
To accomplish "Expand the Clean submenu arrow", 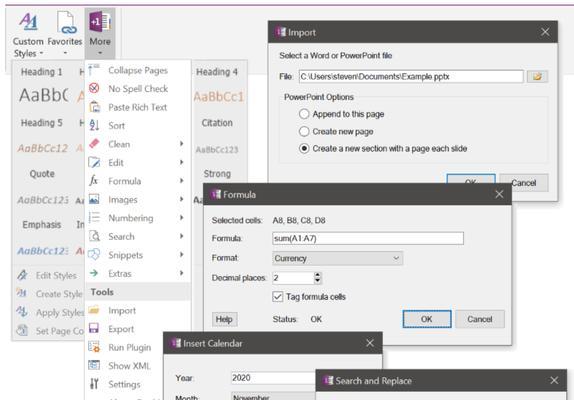I will (181, 144).
